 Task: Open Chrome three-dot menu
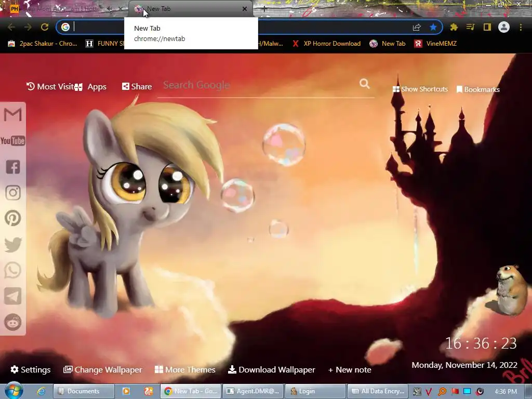coord(521,27)
